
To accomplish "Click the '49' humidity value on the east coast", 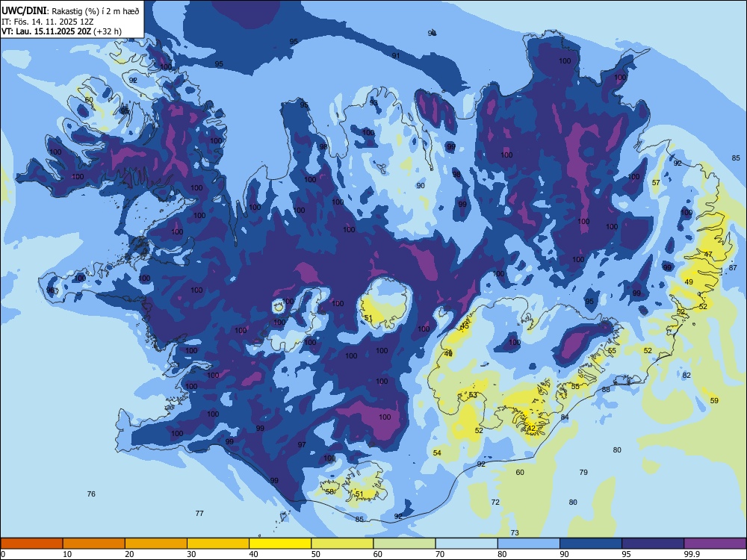I will pyautogui.click(x=689, y=282).
